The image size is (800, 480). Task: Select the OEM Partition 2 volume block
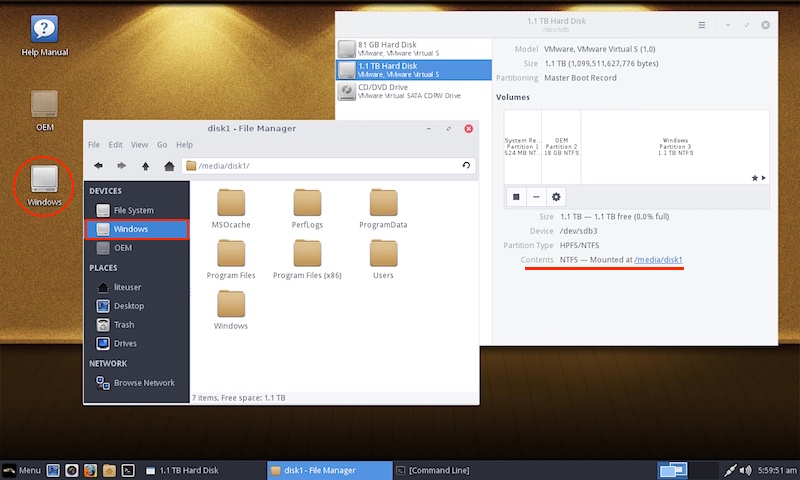pos(561,146)
